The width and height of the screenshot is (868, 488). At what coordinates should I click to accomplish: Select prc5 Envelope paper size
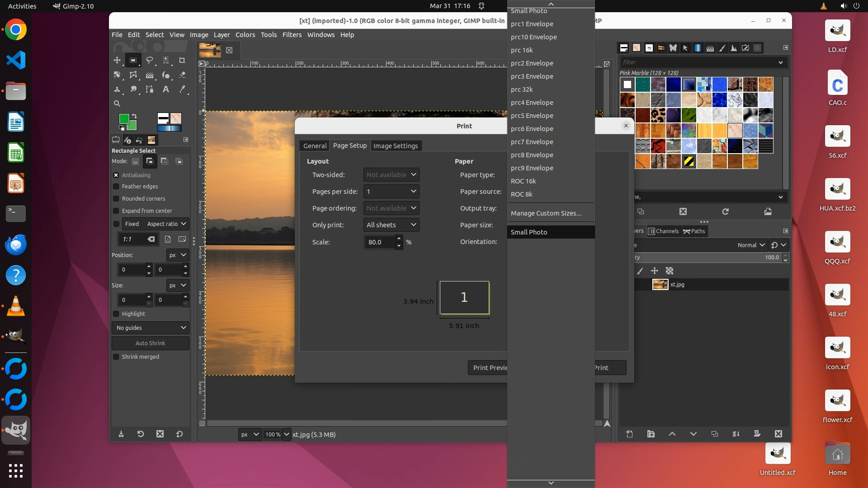tap(532, 116)
